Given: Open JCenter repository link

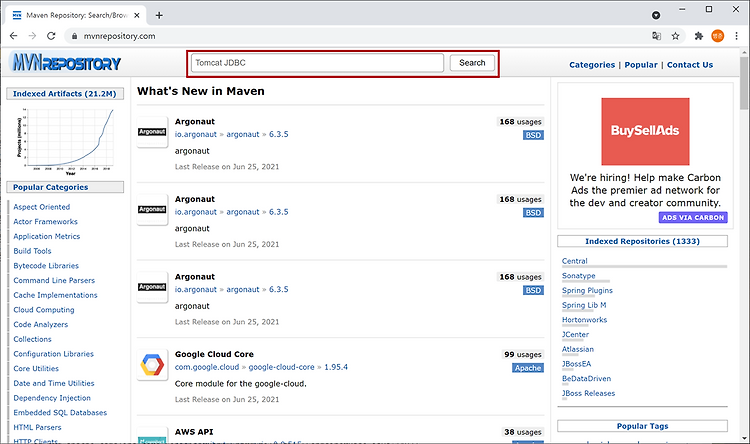Looking at the screenshot, I should pyautogui.click(x=575, y=334).
